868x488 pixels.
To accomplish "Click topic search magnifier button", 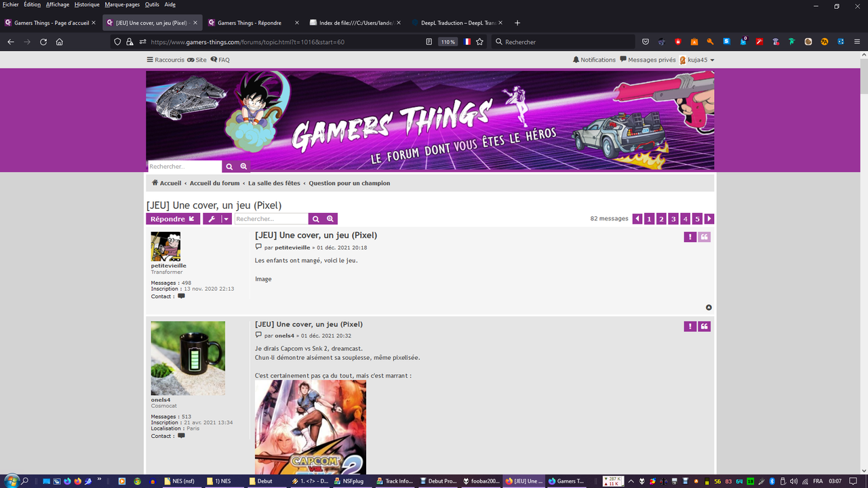I will click(315, 219).
